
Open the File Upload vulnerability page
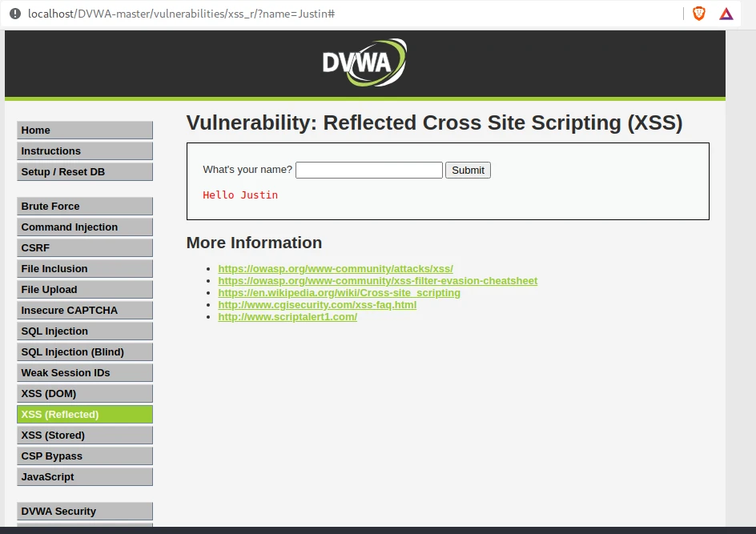coord(84,290)
